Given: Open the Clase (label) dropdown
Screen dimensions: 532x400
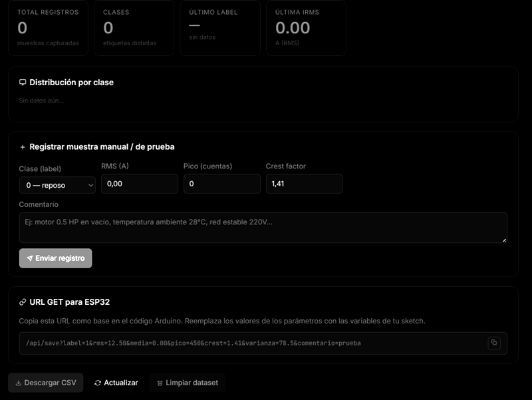Looking at the screenshot, I should (57, 185).
